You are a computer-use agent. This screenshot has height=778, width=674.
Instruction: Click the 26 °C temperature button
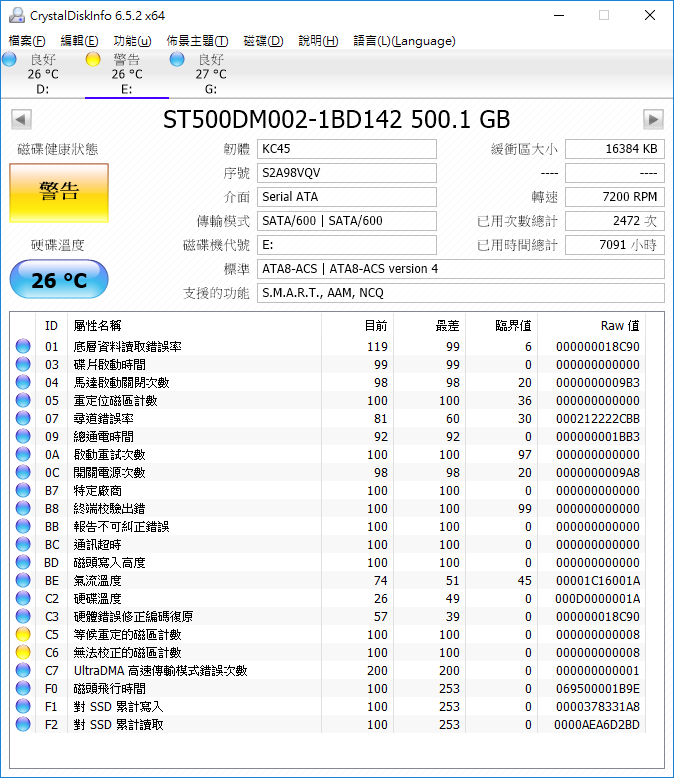click(59, 279)
